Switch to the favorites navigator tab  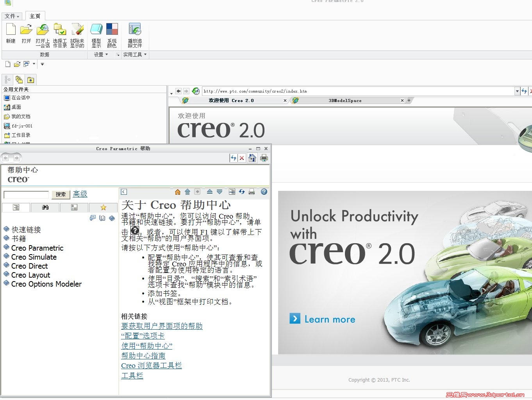pos(31,80)
